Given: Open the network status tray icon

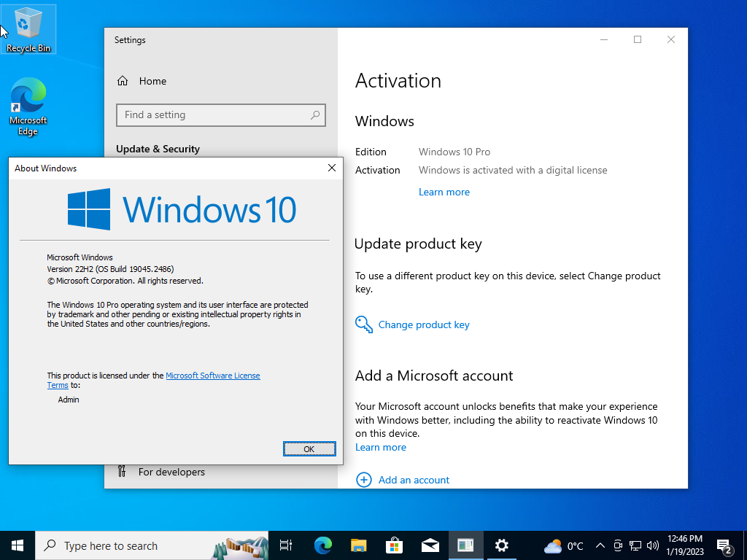Looking at the screenshot, I should click(x=635, y=545).
